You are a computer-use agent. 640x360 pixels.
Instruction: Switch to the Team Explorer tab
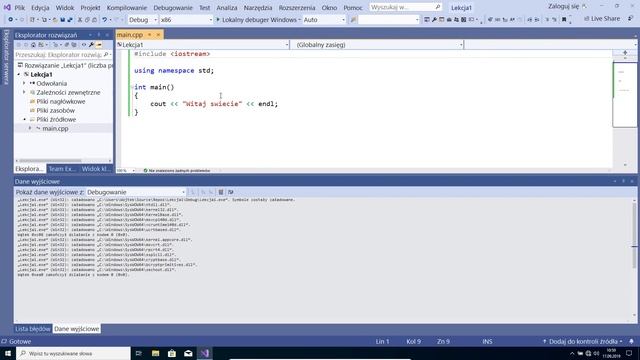pos(62,169)
